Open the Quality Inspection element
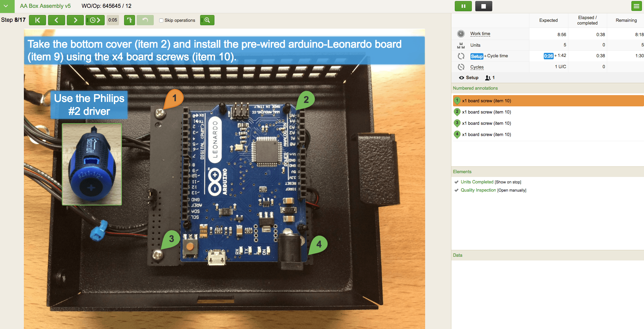Screen dimensions: 644x329 tap(478, 190)
